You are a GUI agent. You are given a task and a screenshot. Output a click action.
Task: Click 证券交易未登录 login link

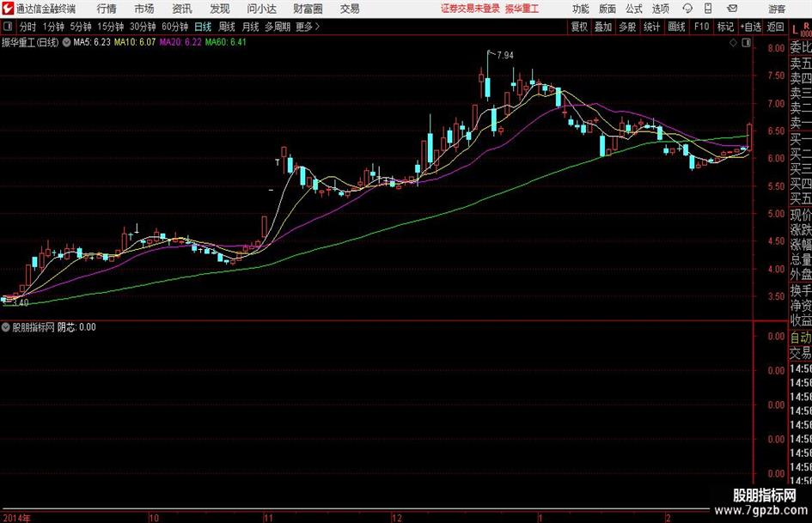click(x=470, y=9)
